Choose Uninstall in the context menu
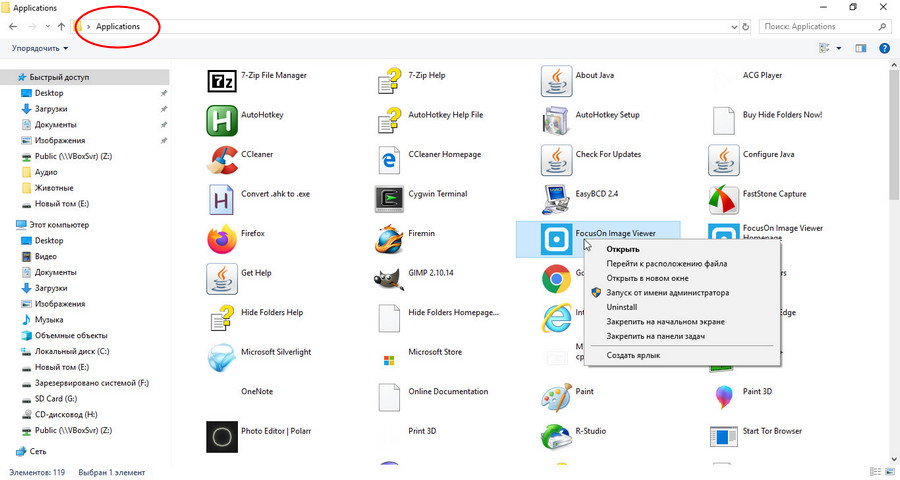 coord(622,307)
